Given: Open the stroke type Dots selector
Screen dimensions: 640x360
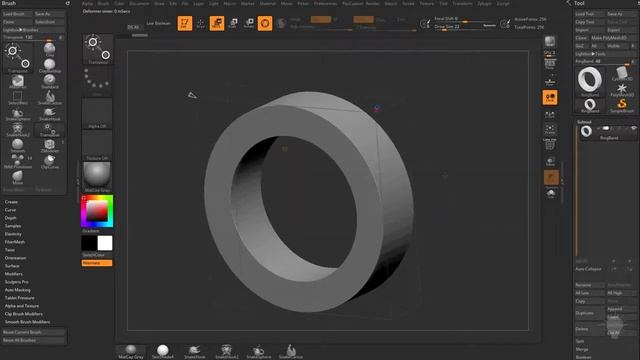Looking at the screenshot, I should 97,82.
